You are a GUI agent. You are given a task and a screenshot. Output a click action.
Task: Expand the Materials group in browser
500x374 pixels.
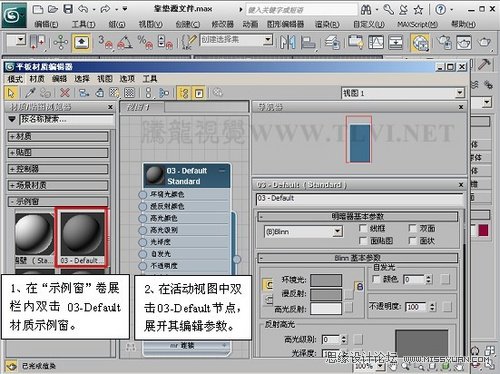[x=58, y=136]
